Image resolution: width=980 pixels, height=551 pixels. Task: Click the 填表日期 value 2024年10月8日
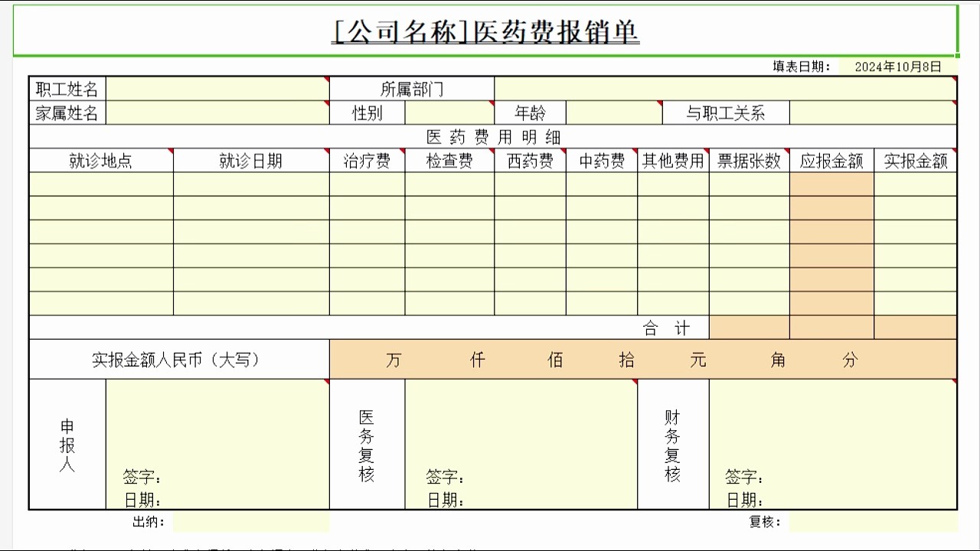[x=898, y=67]
